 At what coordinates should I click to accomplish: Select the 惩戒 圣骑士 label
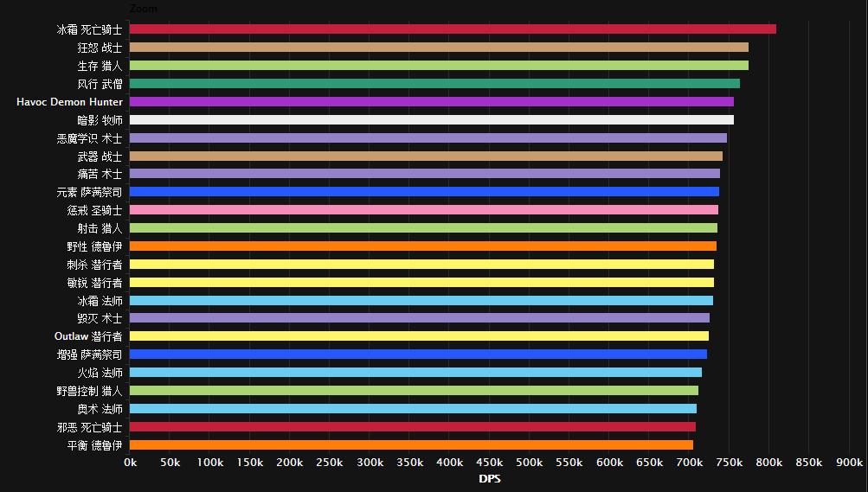[94, 210]
